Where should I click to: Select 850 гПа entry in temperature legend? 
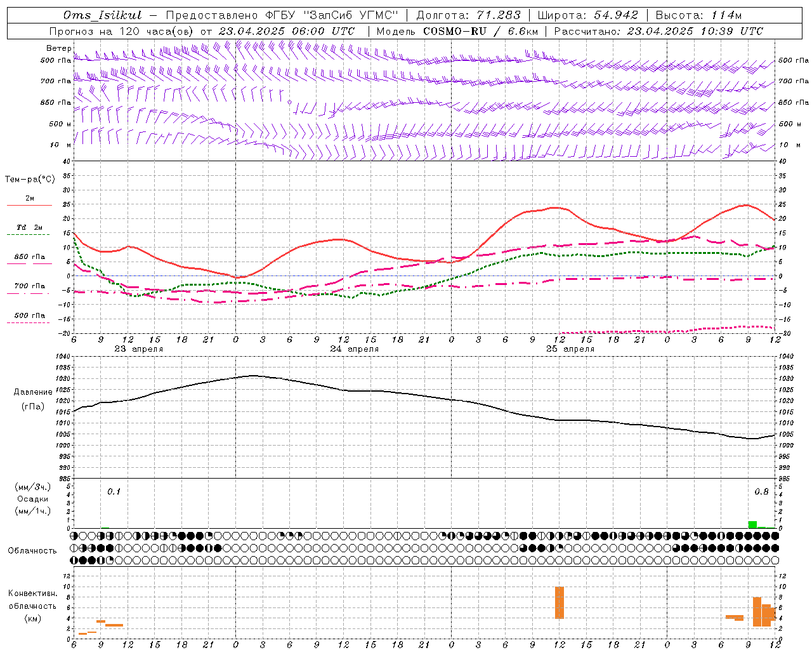point(30,256)
